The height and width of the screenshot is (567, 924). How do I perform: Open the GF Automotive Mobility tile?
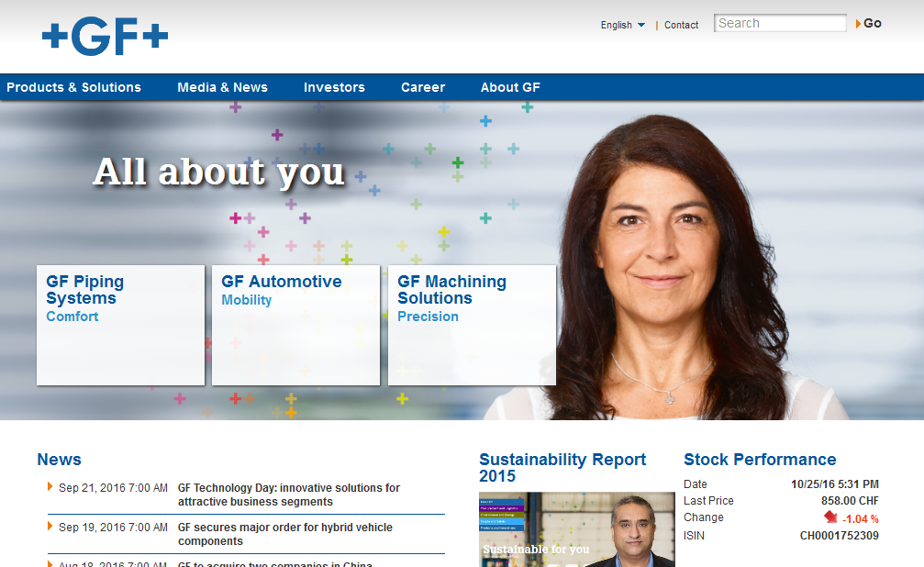(295, 326)
